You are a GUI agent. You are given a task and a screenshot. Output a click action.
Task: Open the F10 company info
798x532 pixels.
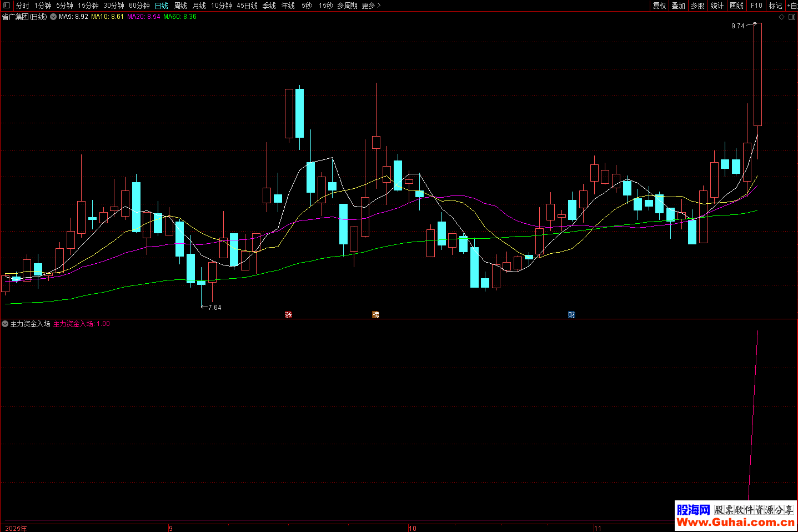coord(756,6)
